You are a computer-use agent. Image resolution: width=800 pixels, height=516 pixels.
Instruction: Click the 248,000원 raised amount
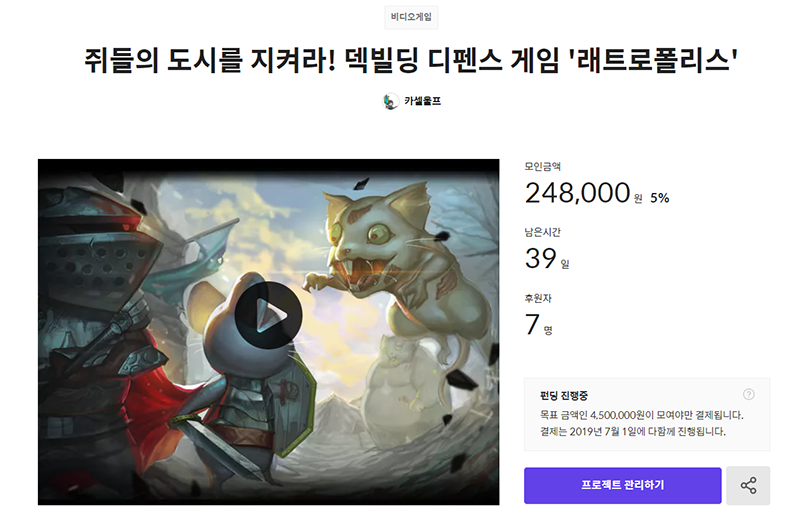[x=584, y=193]
